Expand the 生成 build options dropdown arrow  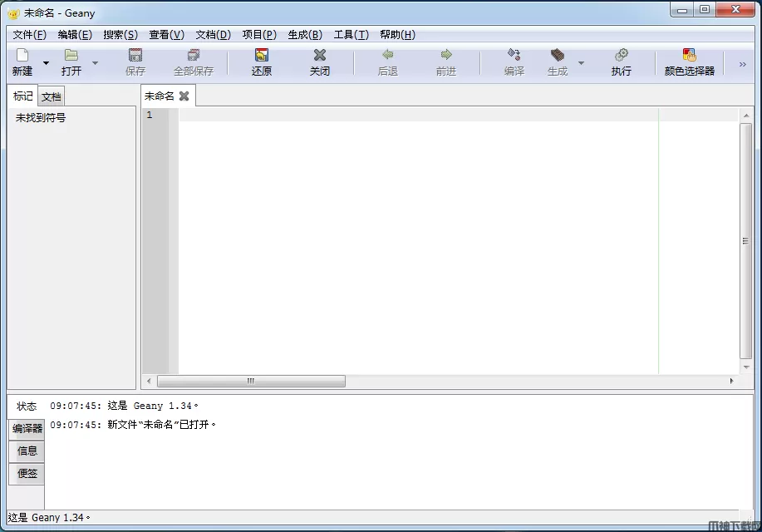581,63
